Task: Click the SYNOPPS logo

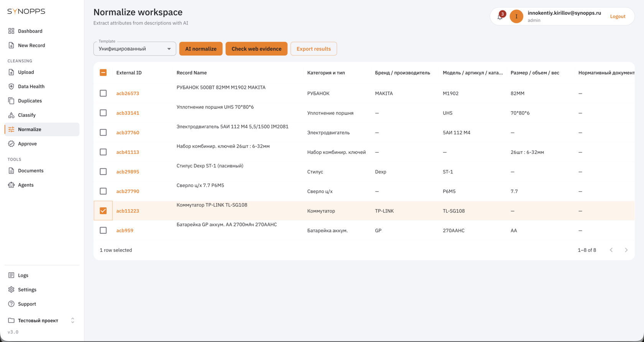Action: (26, 12)
